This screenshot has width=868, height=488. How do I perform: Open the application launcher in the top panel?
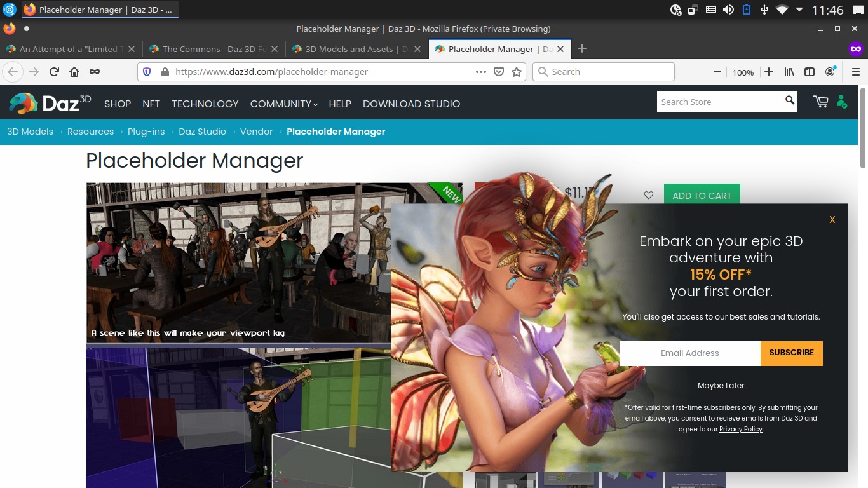coord(9,10)
